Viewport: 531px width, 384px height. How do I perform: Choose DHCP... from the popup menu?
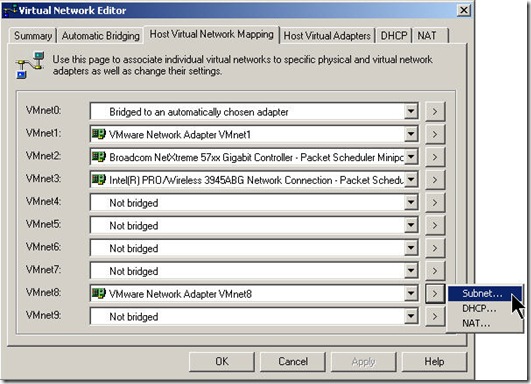tap(485, 308)
